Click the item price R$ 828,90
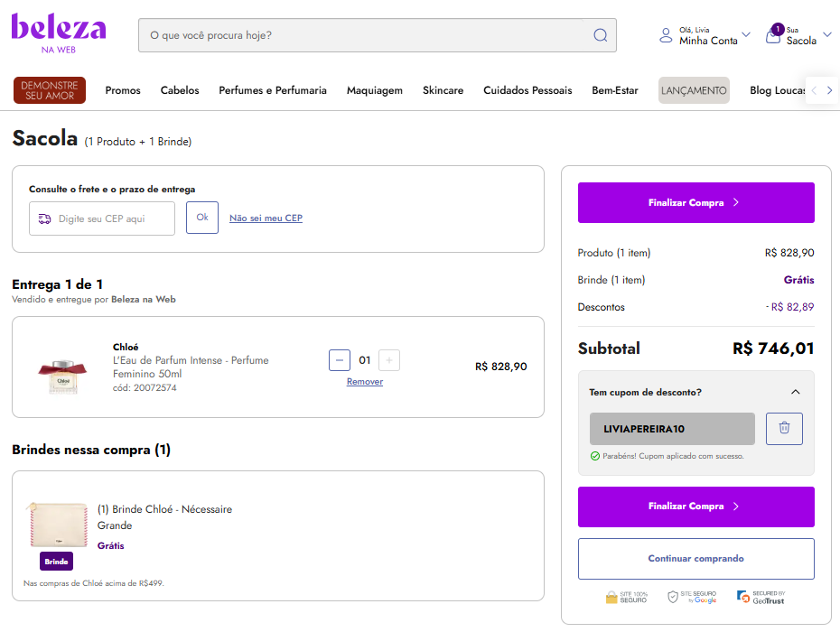Image resolution: width=840 pixels, height=632 pixels. 501,367
